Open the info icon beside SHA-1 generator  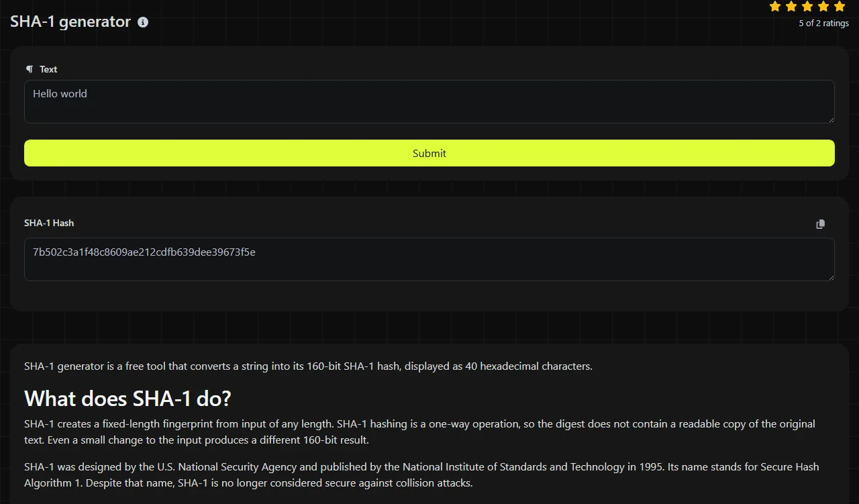pos(143,22)
